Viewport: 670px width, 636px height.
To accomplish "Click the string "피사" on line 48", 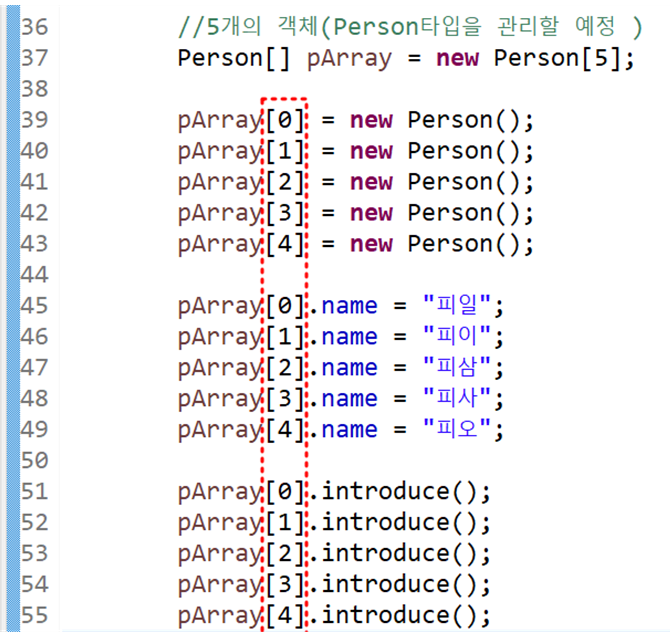I will (x=456, y=398).
